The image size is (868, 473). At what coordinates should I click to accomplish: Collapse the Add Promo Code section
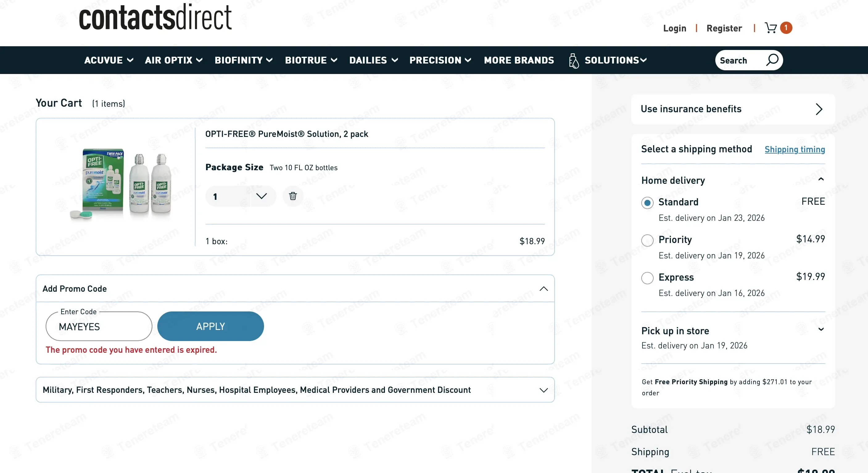(x=544, y=289)
